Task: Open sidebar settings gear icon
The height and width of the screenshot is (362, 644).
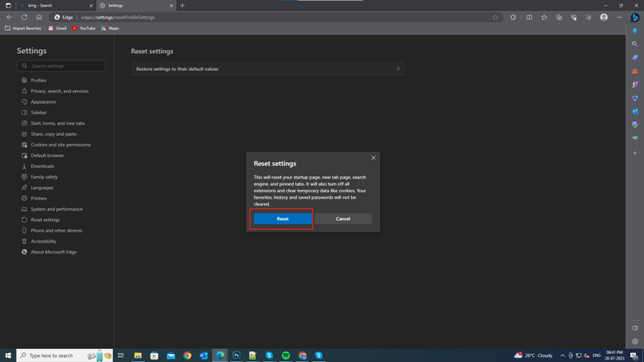Action: click(x=635, y=341)
